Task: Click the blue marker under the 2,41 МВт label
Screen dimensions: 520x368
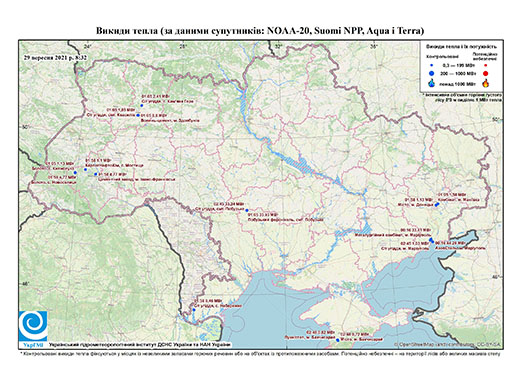Action: coord(141,105)
